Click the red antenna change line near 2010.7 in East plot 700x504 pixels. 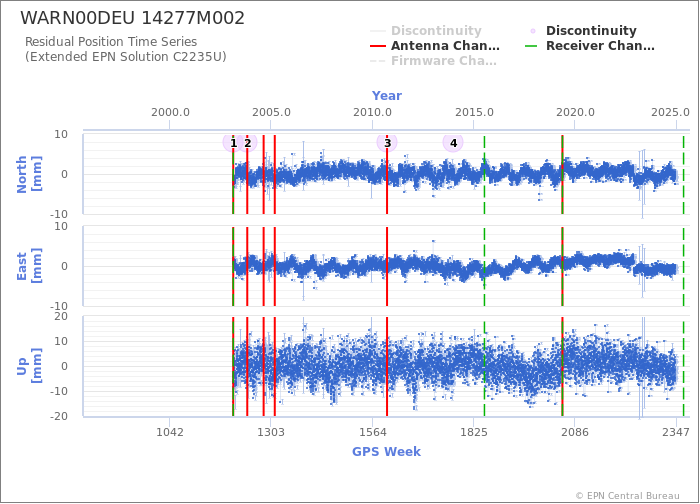pos(387,267)
